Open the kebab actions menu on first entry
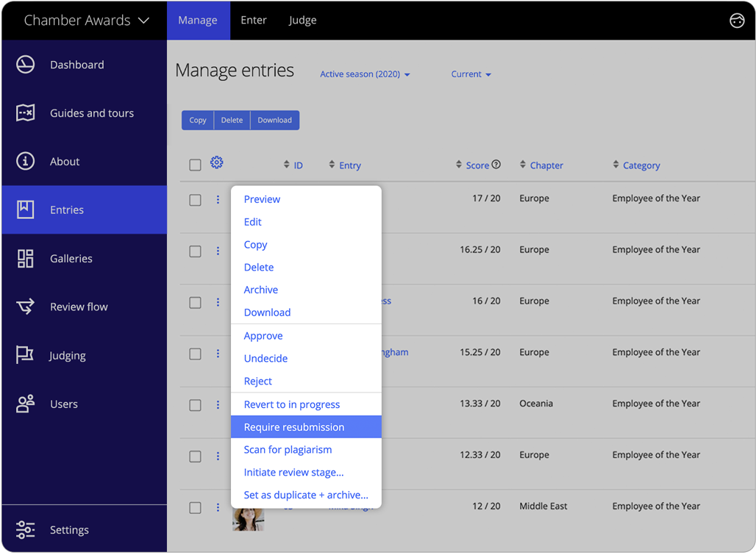756x555 pixels. tap(218, 198)
